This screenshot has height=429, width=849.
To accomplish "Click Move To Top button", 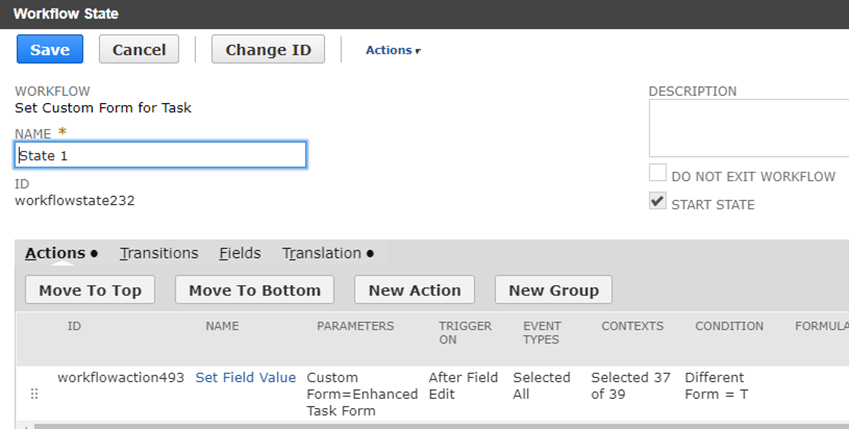I will [x=90, y=290].
